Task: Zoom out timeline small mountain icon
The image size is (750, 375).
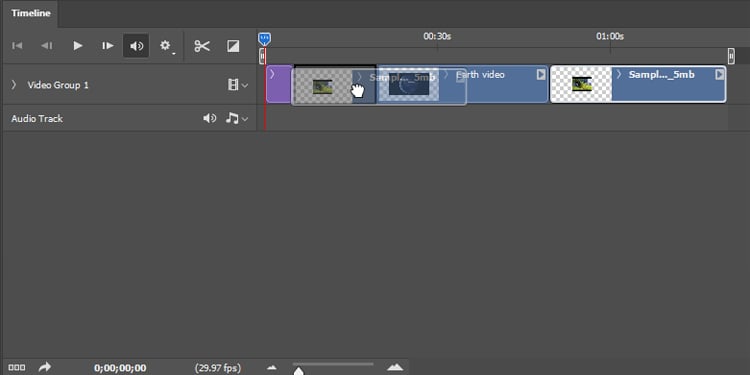Action: [x=272, y=367]
